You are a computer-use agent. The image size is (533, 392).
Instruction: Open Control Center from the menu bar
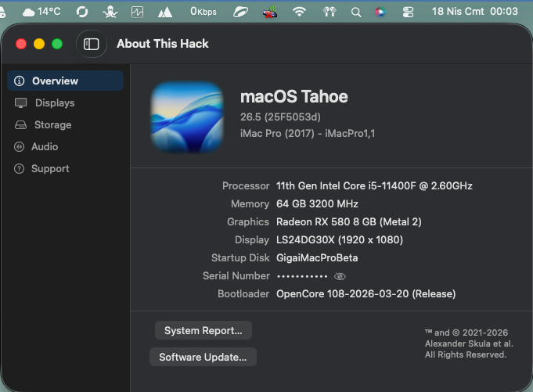(408, 13)
